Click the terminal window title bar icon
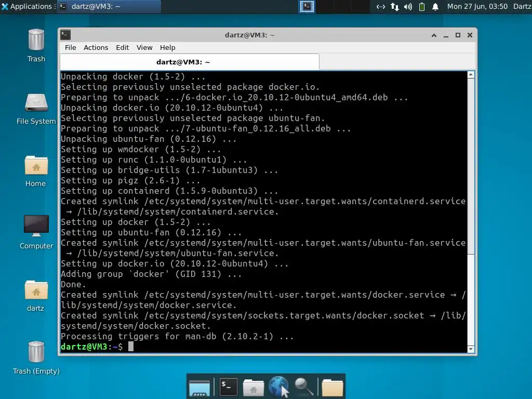532x399 pixels. pyautogui.click(x=65, y=35)
